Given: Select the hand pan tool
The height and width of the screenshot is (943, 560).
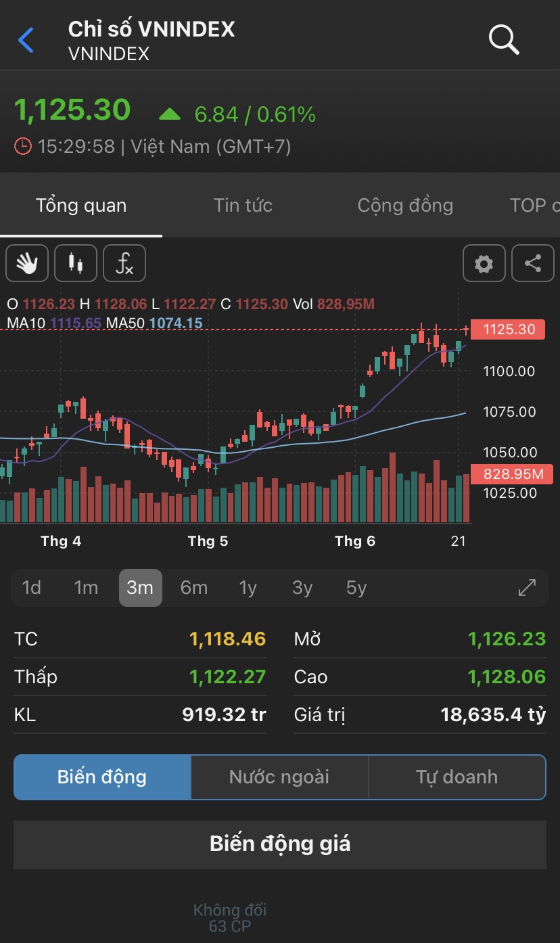Looking at the screenshot, I should tap(27, 263).
